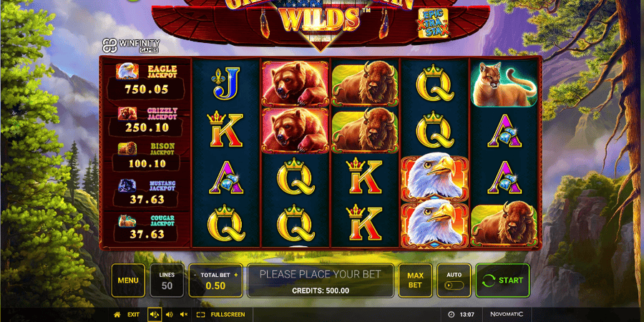Click the Mustang Jackpot horse icon

click(127, 185)
